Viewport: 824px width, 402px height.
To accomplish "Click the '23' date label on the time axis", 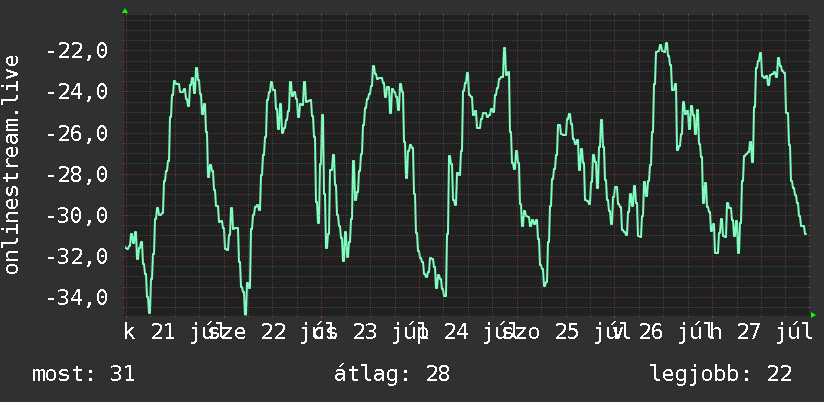I will point(365,332).
